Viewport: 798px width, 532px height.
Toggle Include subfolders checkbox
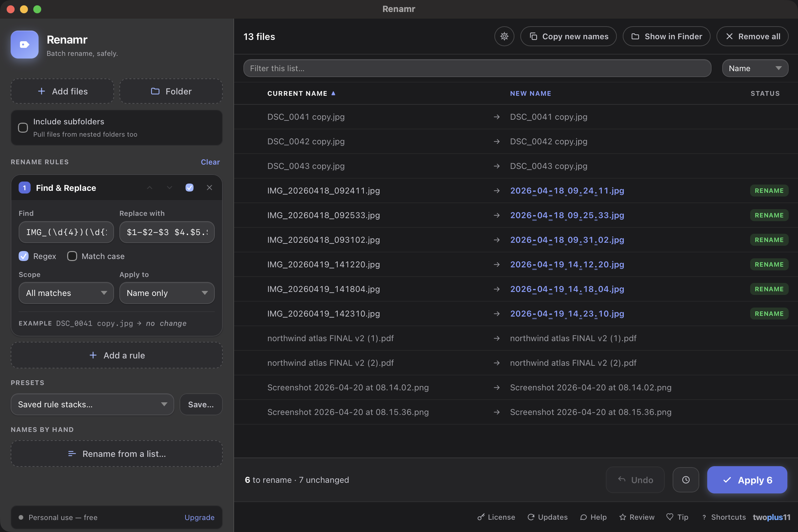(23, 128)
